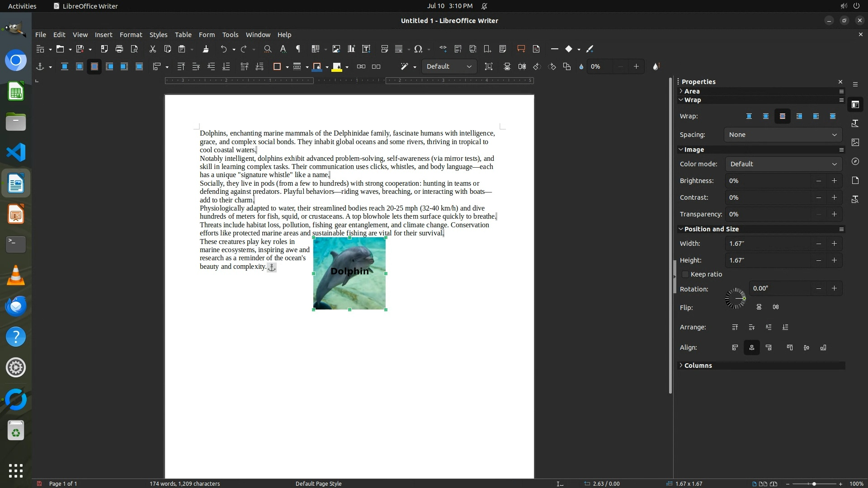Toggle formatting marks pilcrow icon
This screenshot has width=868, height=488.
point(298,49)
